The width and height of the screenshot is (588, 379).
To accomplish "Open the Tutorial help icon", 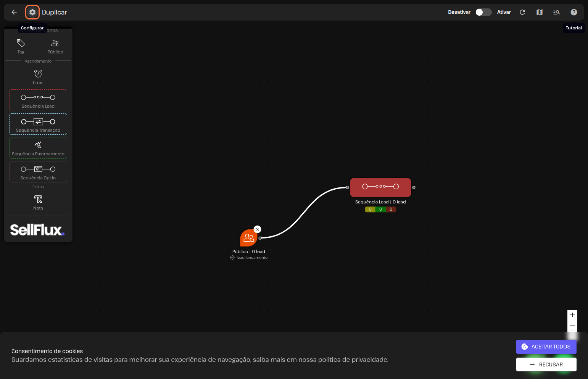I will 574,12.
